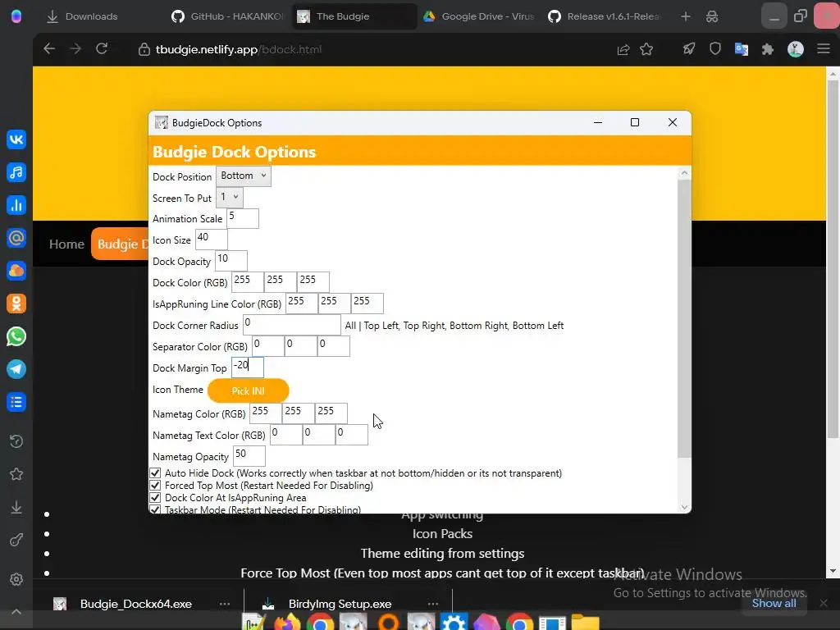Open downloads arrow in the sidebar

[x=16, y=507]
